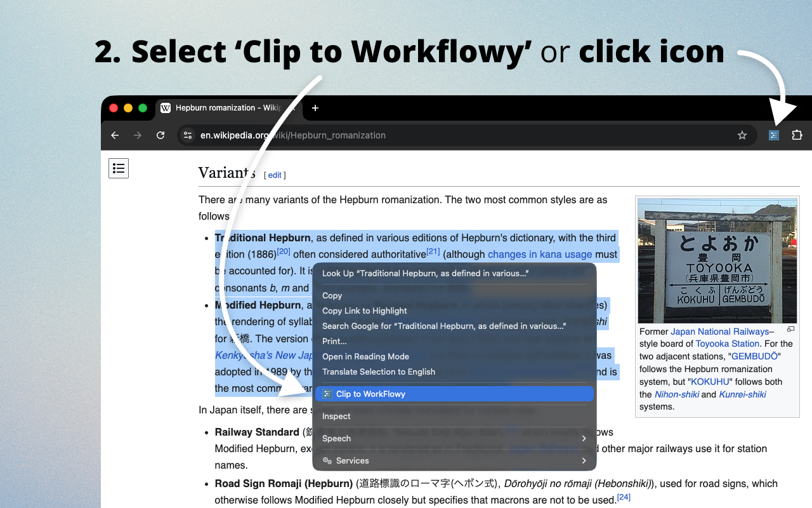
Task: Click the Services gear icon in the menu
Action: pos(326,460)
